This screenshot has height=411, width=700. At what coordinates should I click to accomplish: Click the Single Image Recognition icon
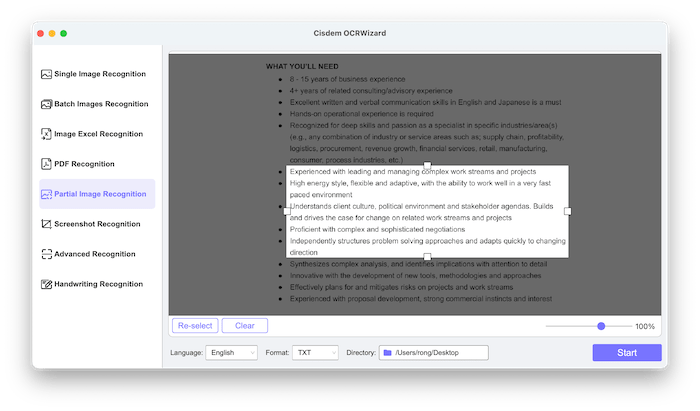(x=46, y=74)
